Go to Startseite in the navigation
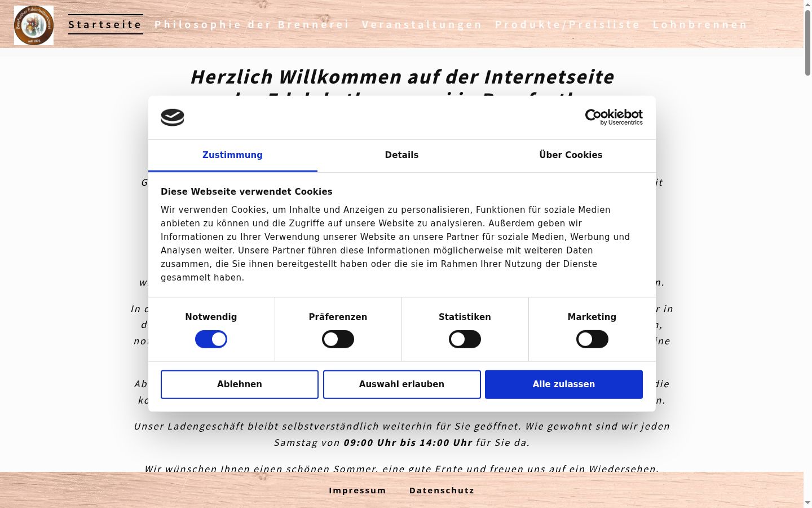This screenshot has width=812, height=508. click(105, 24)
